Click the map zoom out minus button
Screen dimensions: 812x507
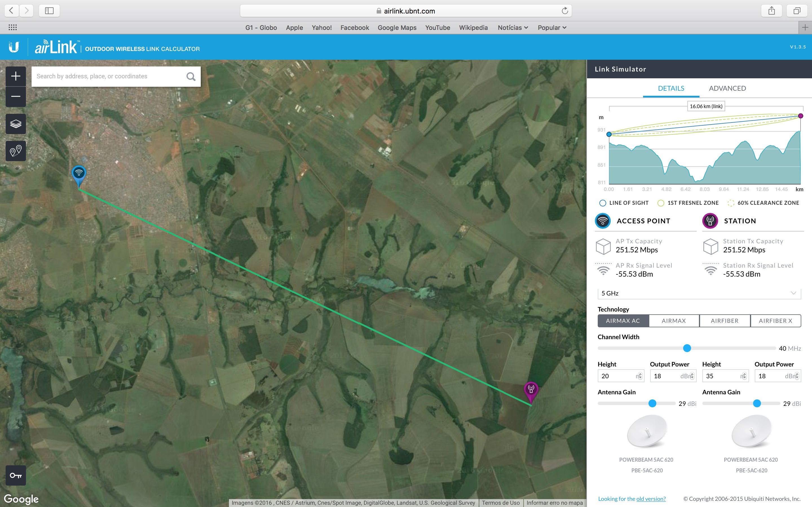click(16, 97)
